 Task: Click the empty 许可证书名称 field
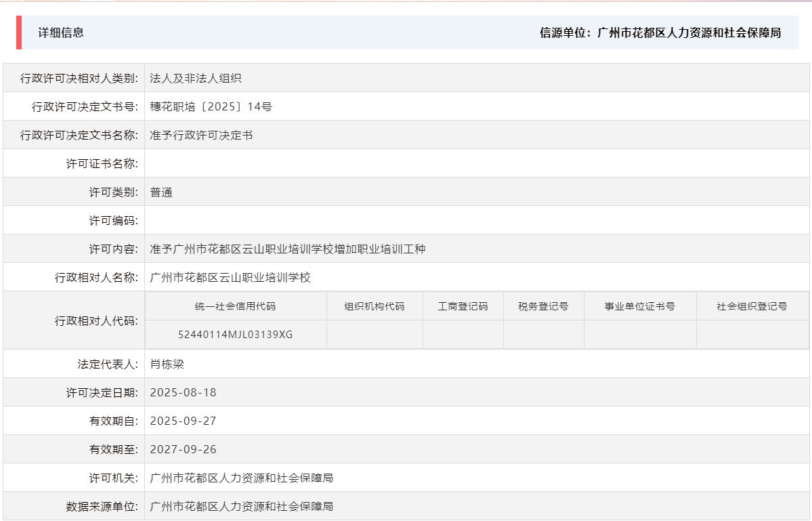click(x=271, y=163)
